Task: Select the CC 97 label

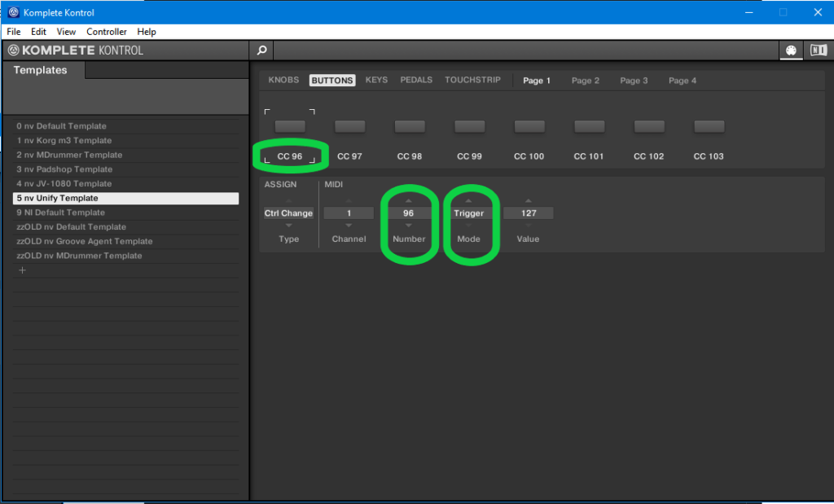Action: (350, 156)
